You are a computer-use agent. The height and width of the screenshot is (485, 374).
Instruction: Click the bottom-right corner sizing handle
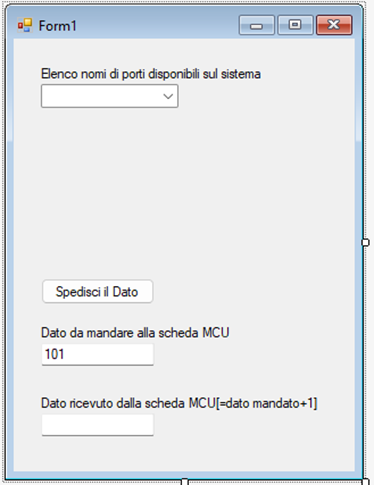[365, 482]
